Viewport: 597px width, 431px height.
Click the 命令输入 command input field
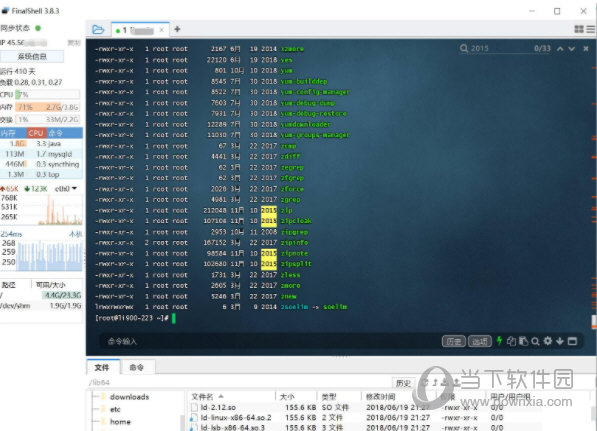(267, 341)
